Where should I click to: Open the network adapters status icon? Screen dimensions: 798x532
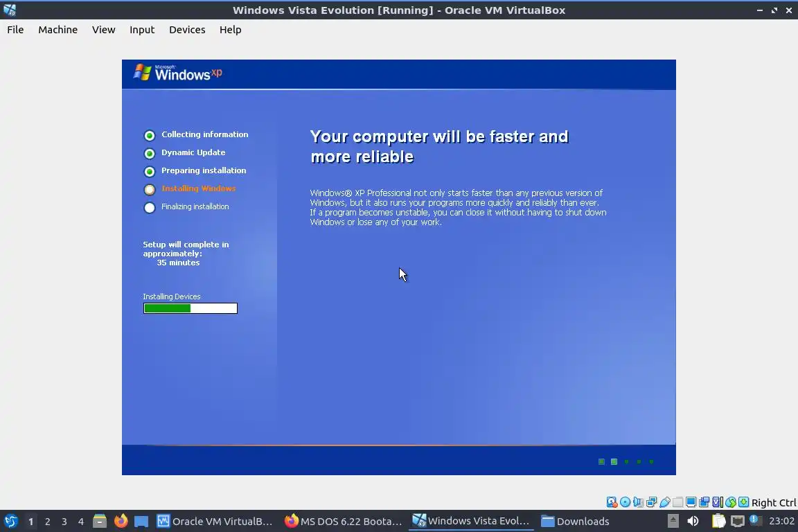tap(651, 502)
